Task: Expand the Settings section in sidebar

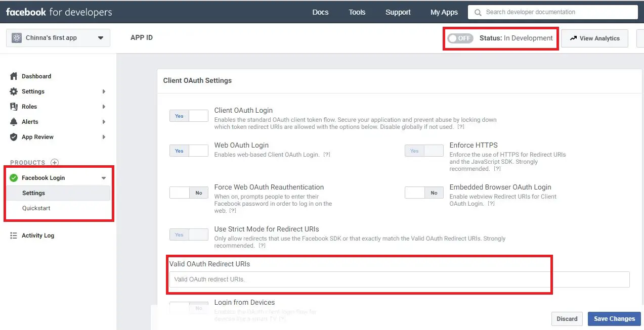Action: tap(104, 91)
